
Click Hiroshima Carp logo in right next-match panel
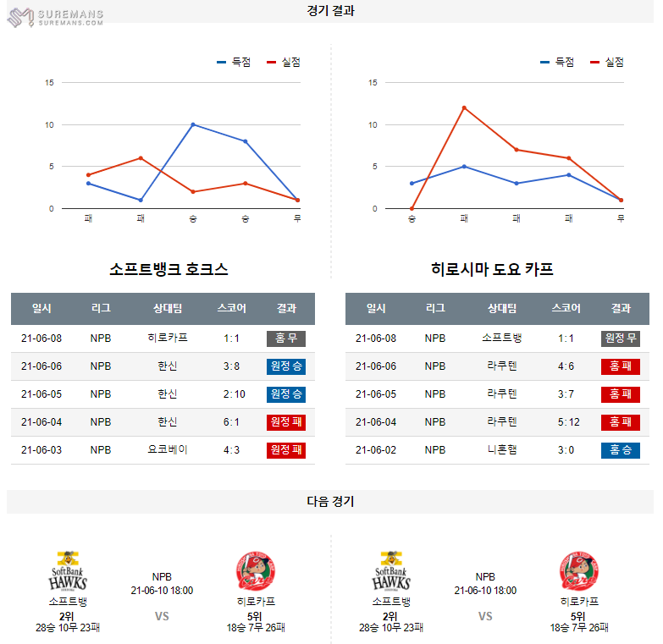579,572
